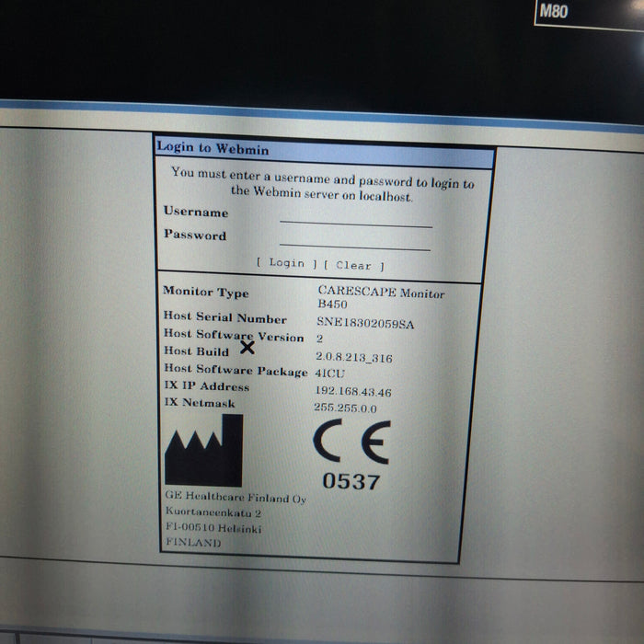
Task: Click the 'Host Build' label
Action: pyautogui.click(x=196, y=351)
